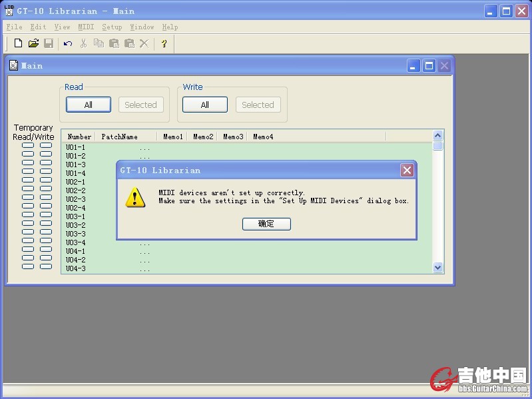This screenshot has height=399, width=532.
Task: Click temporary write button for U01-1
Action: 46,145
